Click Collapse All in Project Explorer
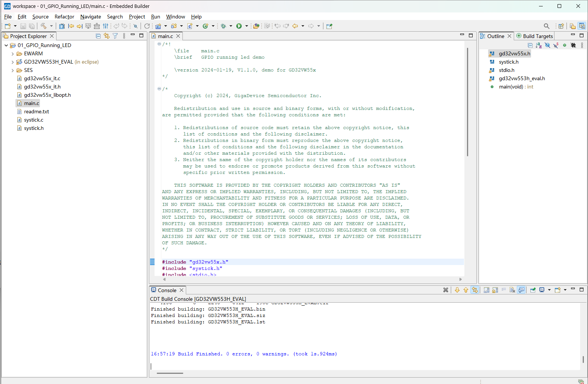Image resolution: width=588 pixels, height=384 pixels. click(x=98, y=36)
